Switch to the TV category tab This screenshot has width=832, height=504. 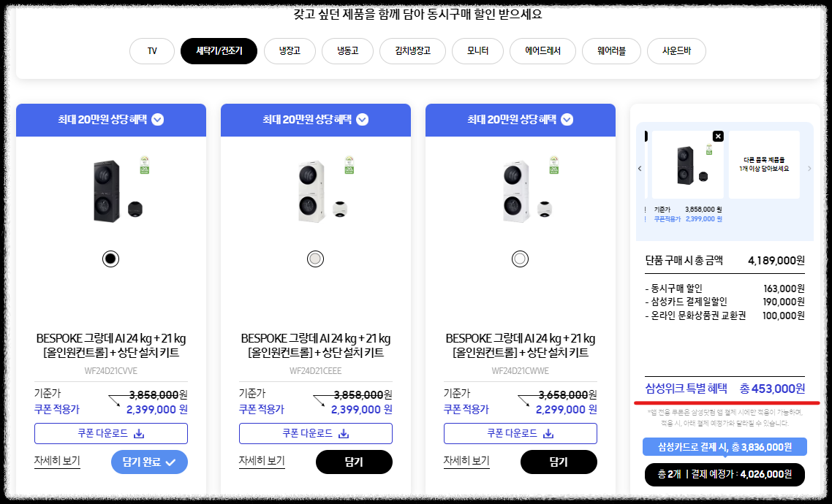point(151,51)
